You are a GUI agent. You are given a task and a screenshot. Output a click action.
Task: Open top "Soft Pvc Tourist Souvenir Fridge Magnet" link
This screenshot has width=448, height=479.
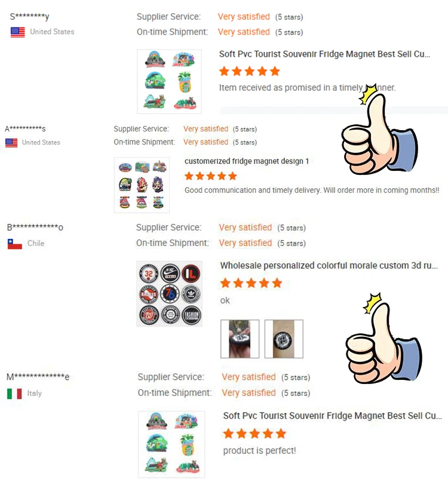point(324,54)
